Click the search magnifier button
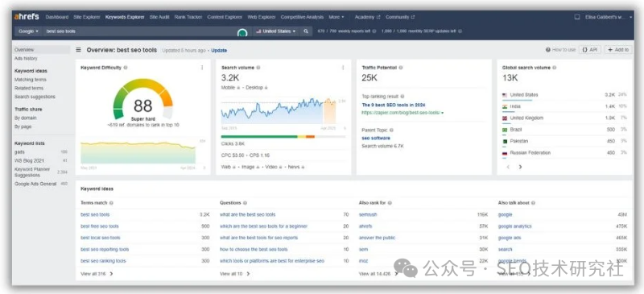This screenshot has width=644, height=294. coord(306,31)
